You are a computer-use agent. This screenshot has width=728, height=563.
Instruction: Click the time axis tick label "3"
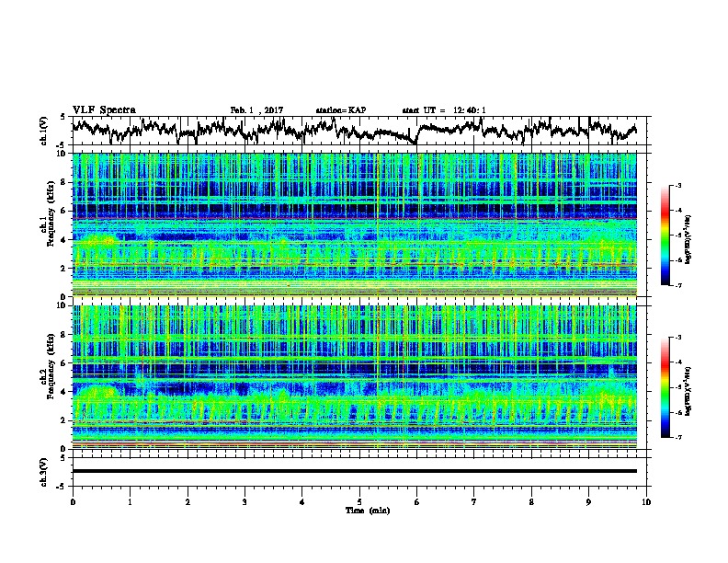(245, 502)
